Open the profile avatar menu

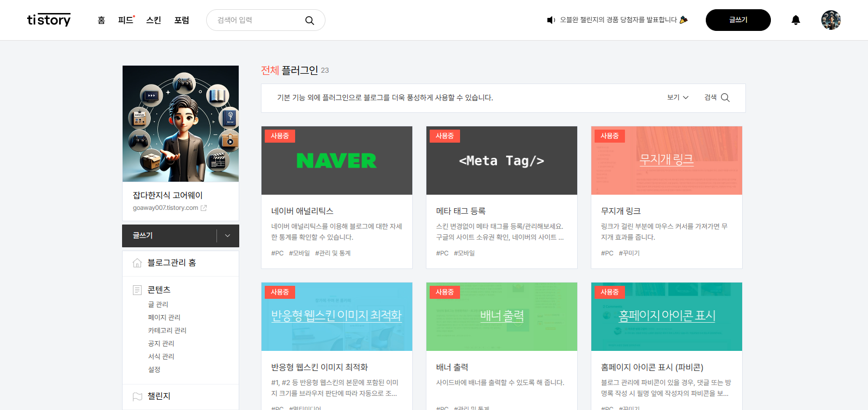(x=831, y=20)
